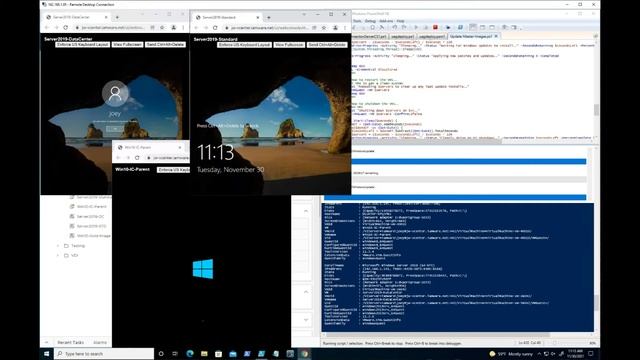The height and width of the screenshot is (360, 640).
Task: Open Microsoft Edge from the taskbar
Action: [190, 353]
